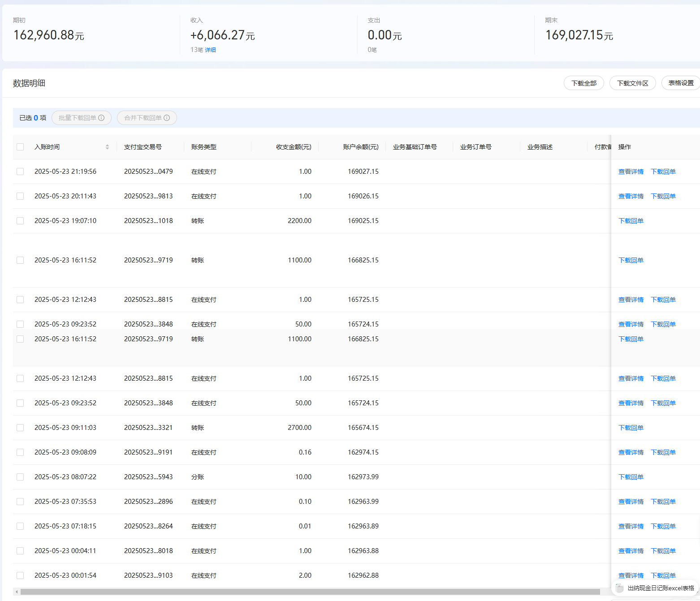Screen dimensions: 700x601
Task: Click the 收支金额(元) column header
Action: tap(294, 147)
